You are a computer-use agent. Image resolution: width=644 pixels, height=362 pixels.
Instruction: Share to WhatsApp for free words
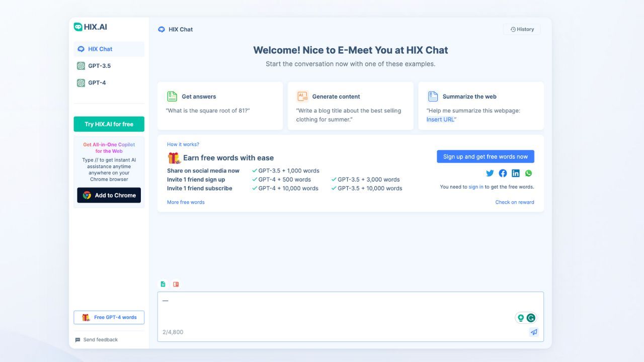(x=529, y=173)
